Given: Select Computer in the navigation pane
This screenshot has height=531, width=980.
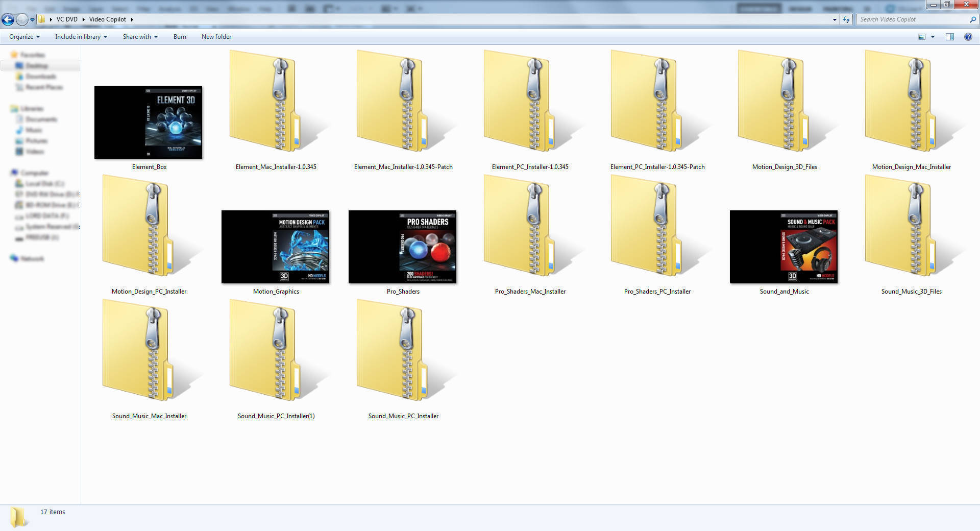Looking at the screenshot, I should (x=30, y=173).
